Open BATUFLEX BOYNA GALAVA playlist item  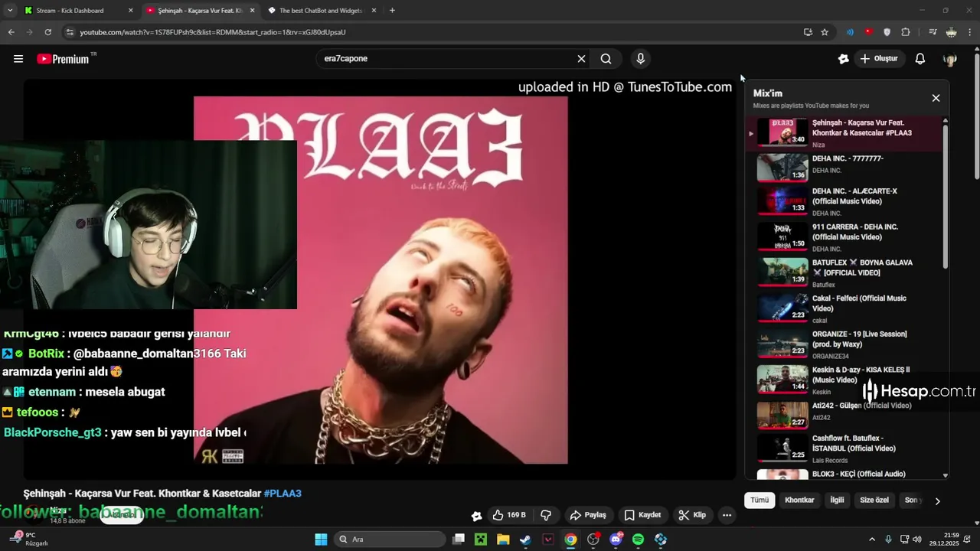845,274
